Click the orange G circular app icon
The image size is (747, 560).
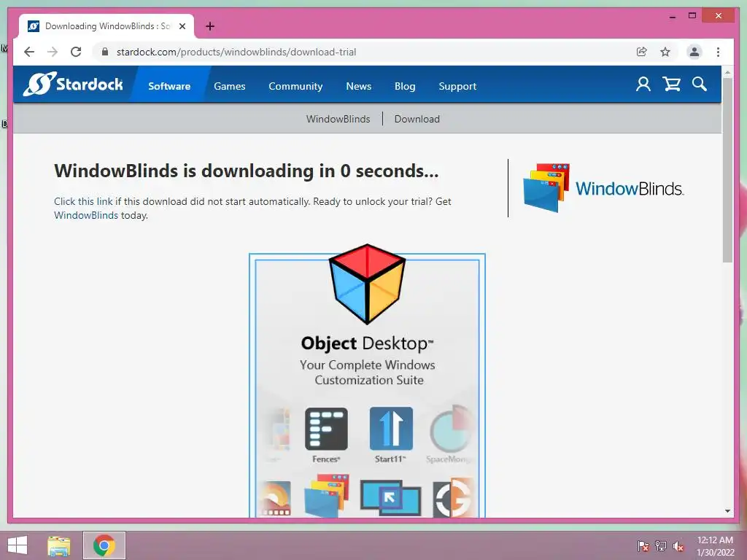(452, 498)
